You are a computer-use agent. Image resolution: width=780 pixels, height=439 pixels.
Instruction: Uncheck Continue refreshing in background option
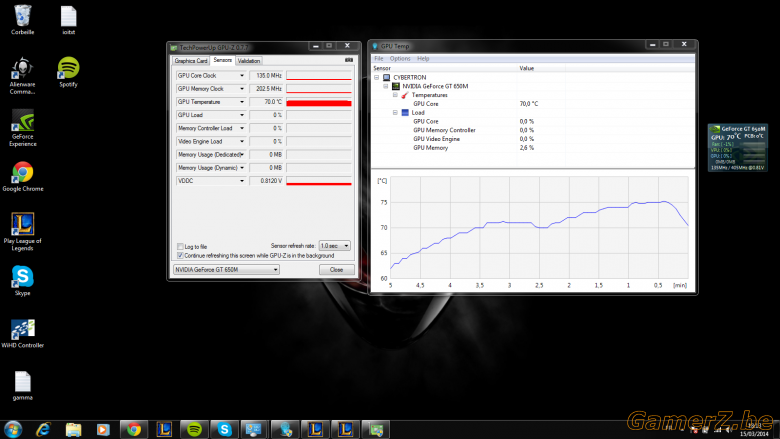180,256
